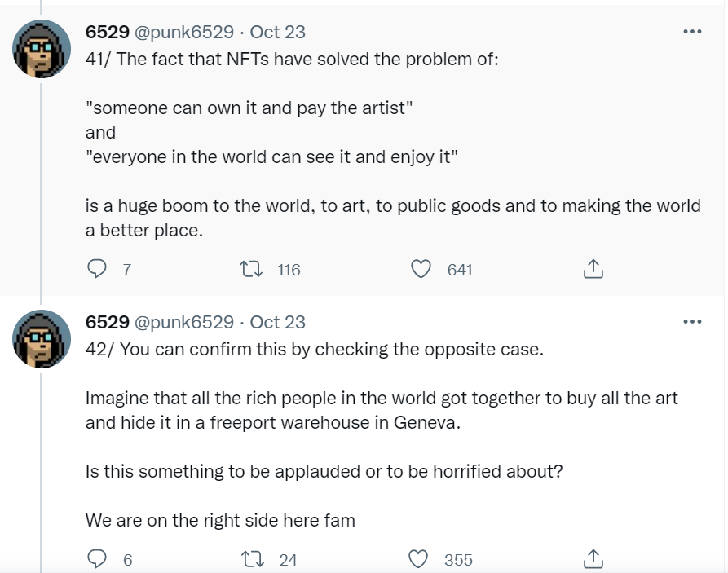Open more options menu on tweet 41
The image size is (728, 573).
[691, 32]
